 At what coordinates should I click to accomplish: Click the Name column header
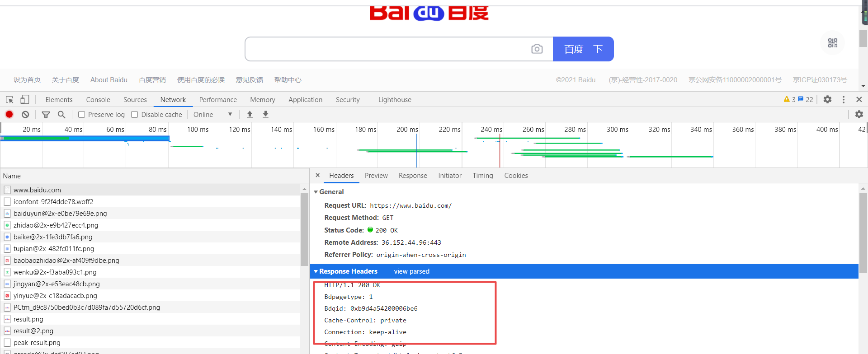[155, 176]
